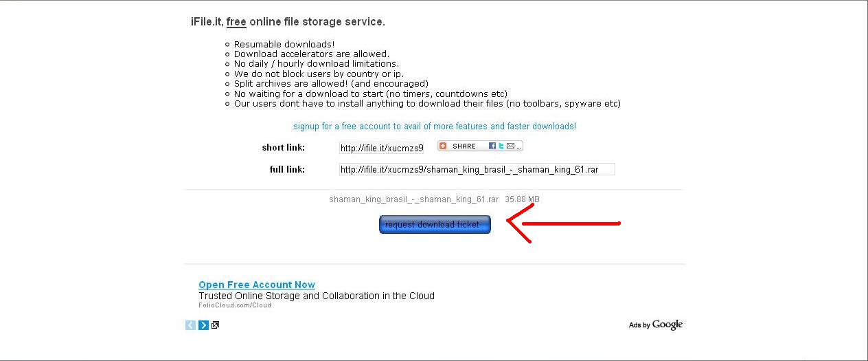This screenshot has width=868, height=361.
Task: Click the request download ticket button
Action: tap(435, 224)
